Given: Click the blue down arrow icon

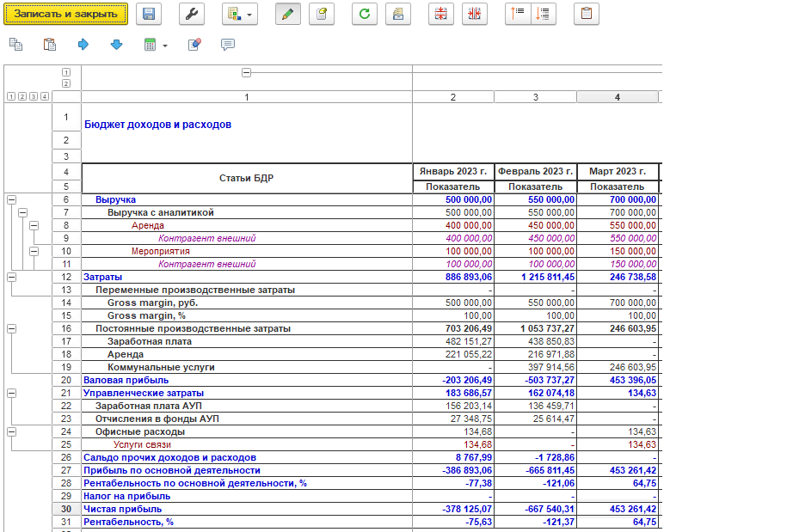Looking at the screenshot, I should (117, 45).
